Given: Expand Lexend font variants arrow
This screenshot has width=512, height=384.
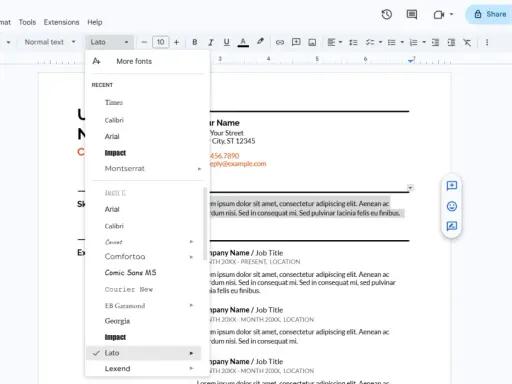Looking at the screenshot, I should [191, 368].
